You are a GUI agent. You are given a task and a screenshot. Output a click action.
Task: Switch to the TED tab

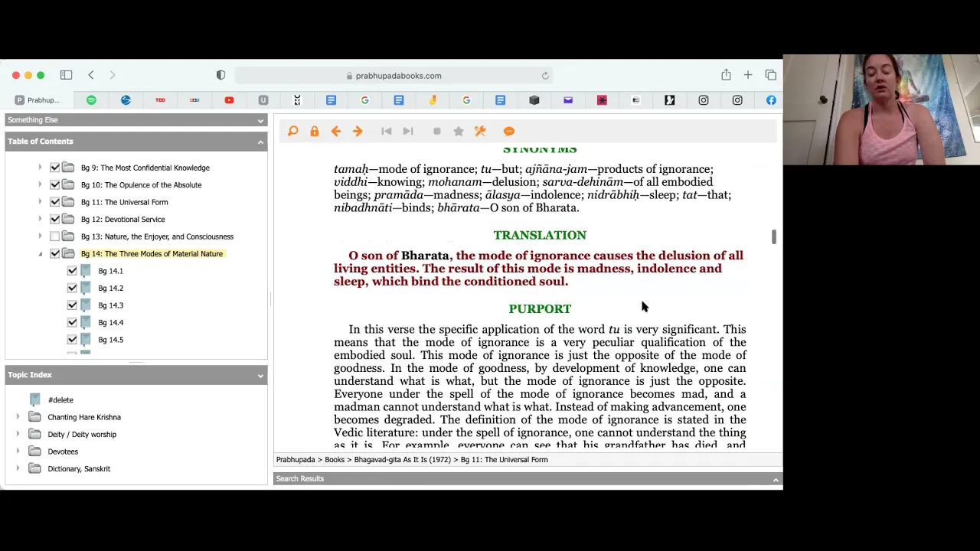[x=160, y=100]
